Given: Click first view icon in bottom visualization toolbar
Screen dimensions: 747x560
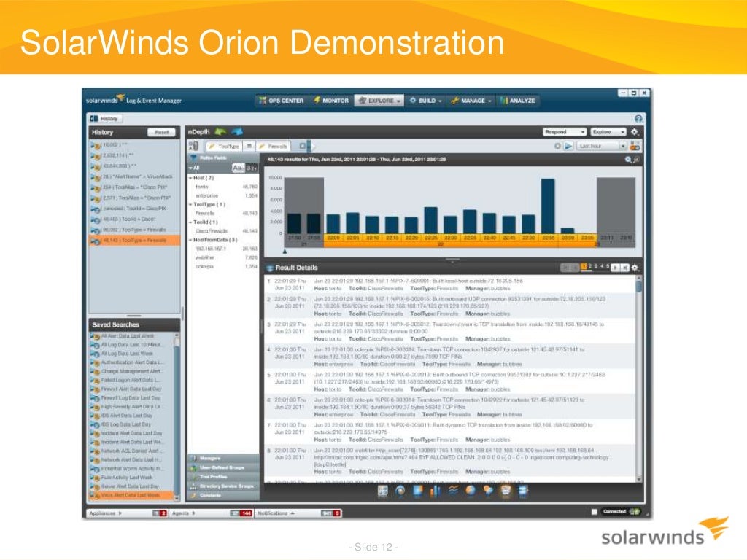Looking at the screenshot, I should click(382, 491).
